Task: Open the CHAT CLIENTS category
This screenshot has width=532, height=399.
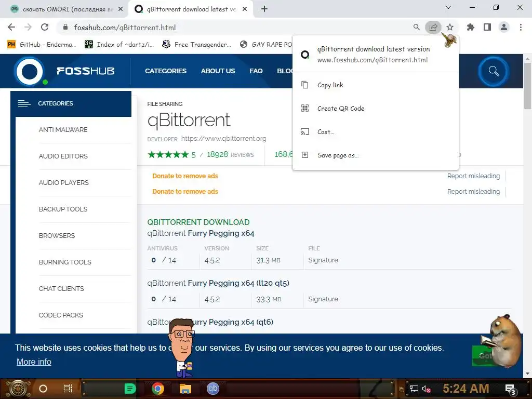Action: tap(61, 288)
